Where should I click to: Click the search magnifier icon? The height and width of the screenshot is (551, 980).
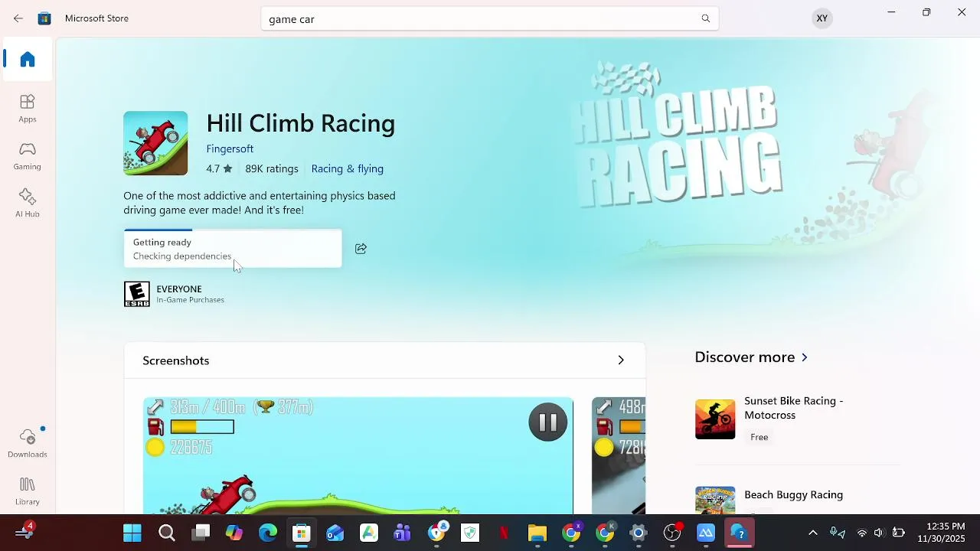click(x=706, y=18)
